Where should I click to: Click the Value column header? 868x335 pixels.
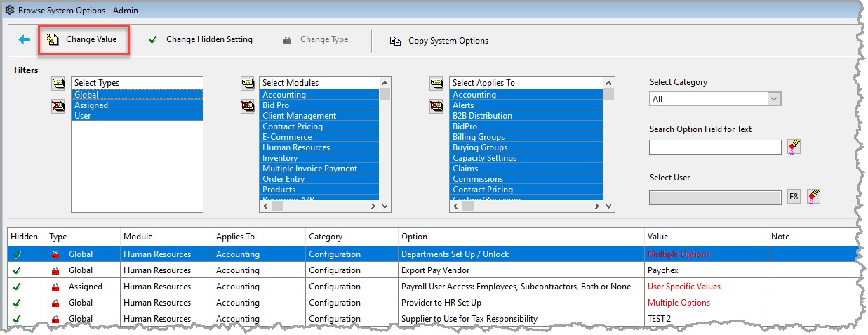tap(706, 237)
